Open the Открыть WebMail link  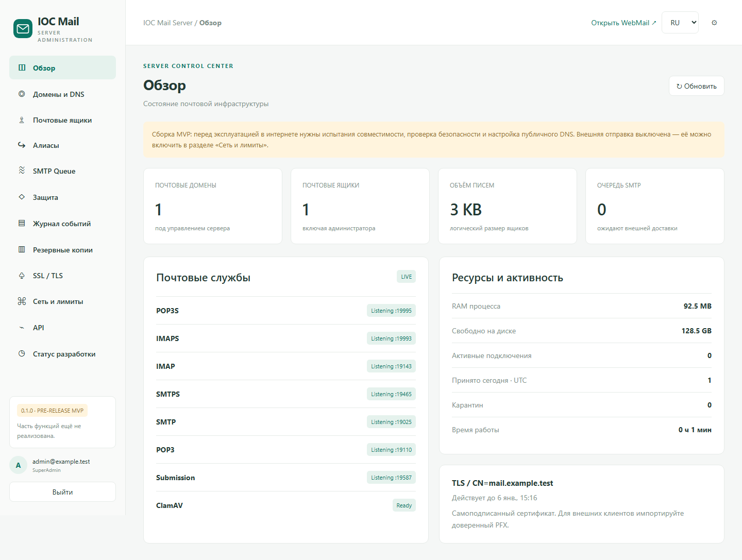pyautogui.click(x=623, y=23)
